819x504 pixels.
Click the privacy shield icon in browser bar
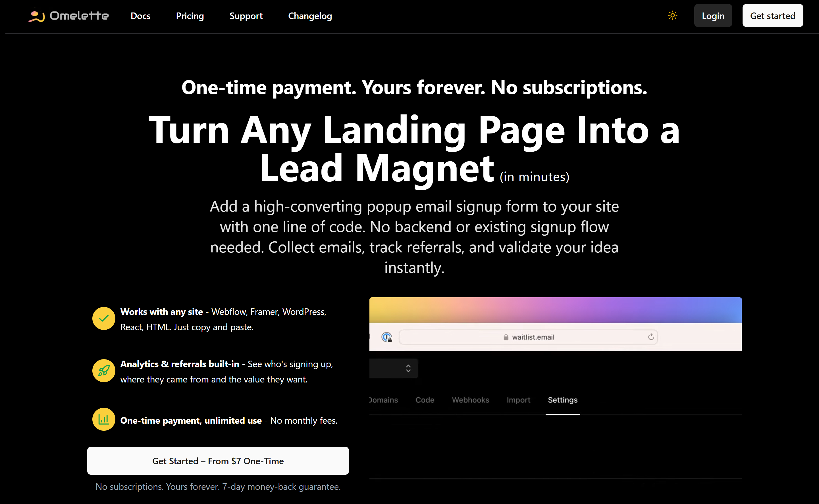pyautogui.click(x=386, y=337)
